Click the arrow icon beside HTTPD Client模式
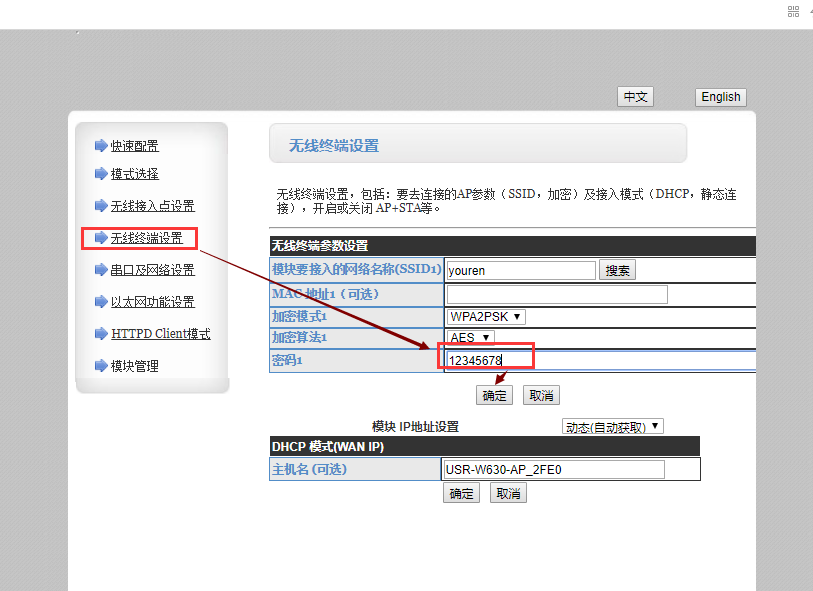The image size is (813, 591). click(100, 334)
